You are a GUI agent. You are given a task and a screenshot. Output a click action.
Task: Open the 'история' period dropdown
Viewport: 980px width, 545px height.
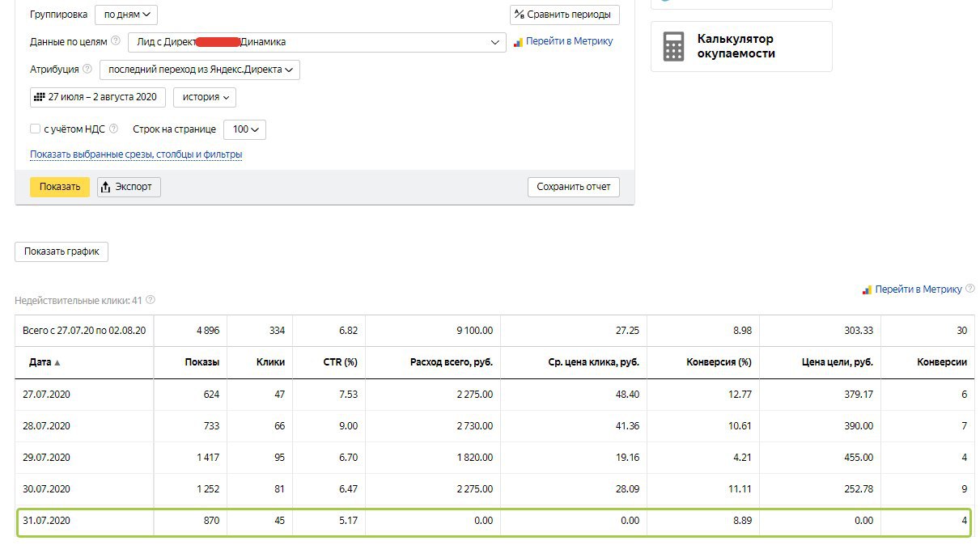204,97
